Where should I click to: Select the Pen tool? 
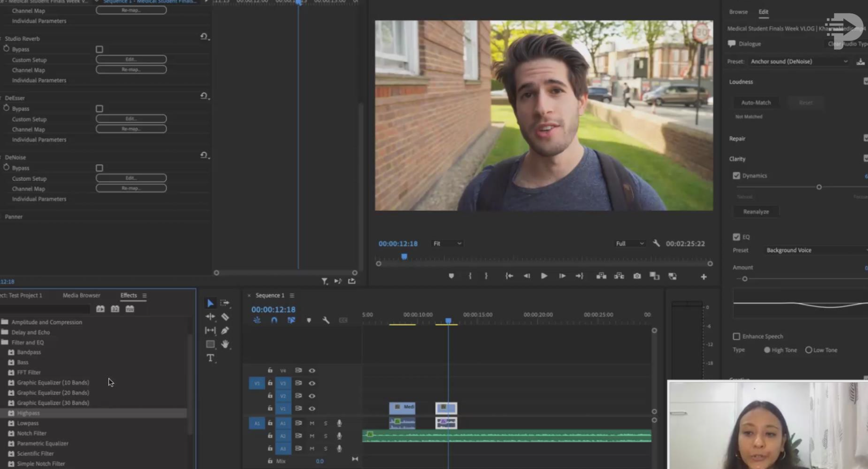pyautogui.click(x=225, y=330)
